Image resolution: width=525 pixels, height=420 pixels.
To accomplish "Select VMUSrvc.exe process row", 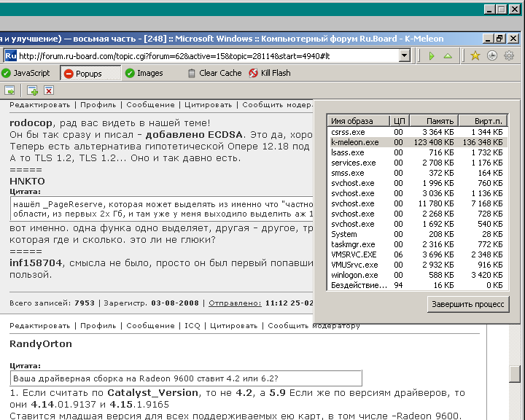I will click(418, 265).
